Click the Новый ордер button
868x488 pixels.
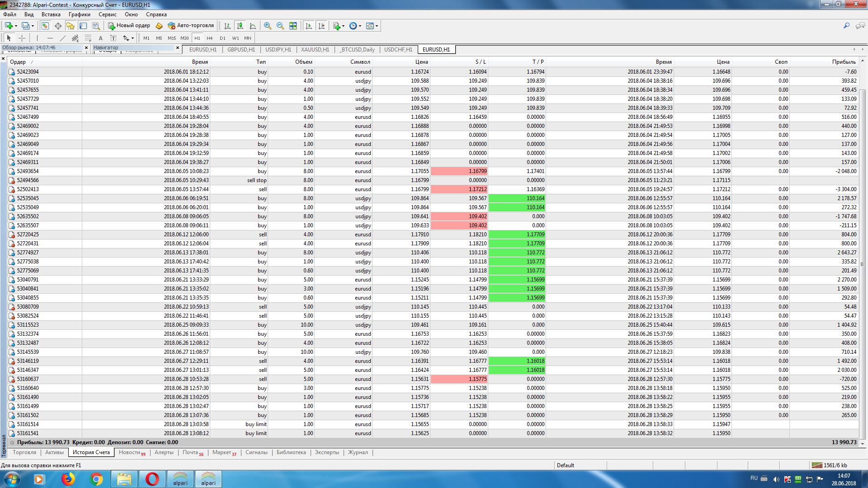click(129, 26)
